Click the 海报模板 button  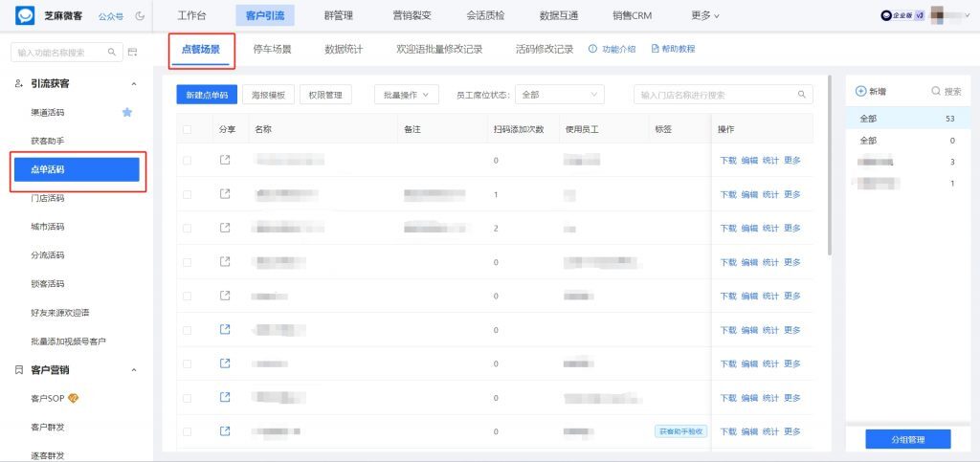click(268, 95)
